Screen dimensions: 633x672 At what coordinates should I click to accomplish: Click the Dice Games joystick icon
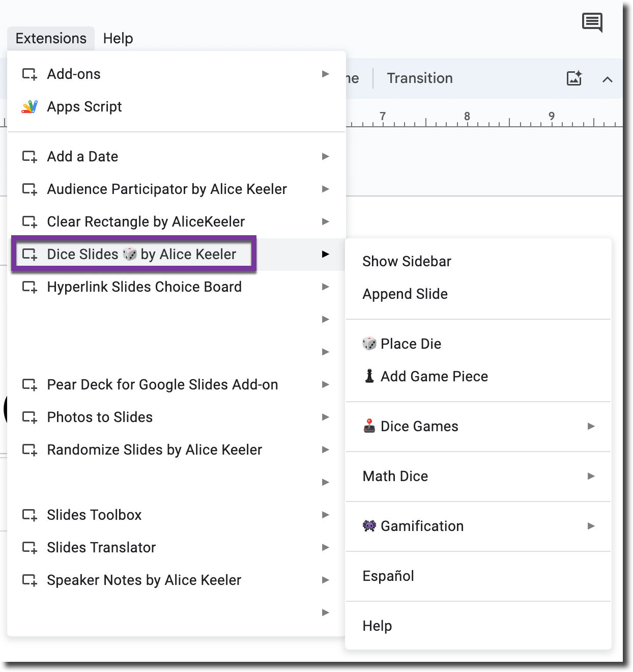[369, 426]
